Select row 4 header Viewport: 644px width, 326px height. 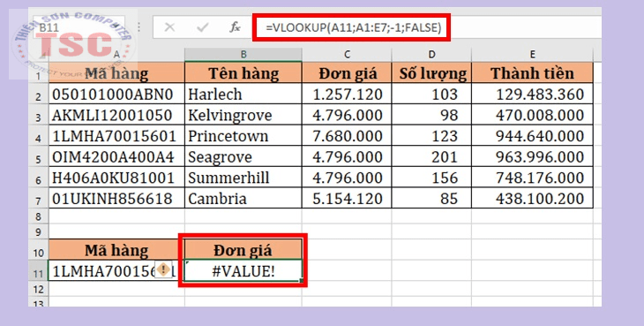point(38,136)
